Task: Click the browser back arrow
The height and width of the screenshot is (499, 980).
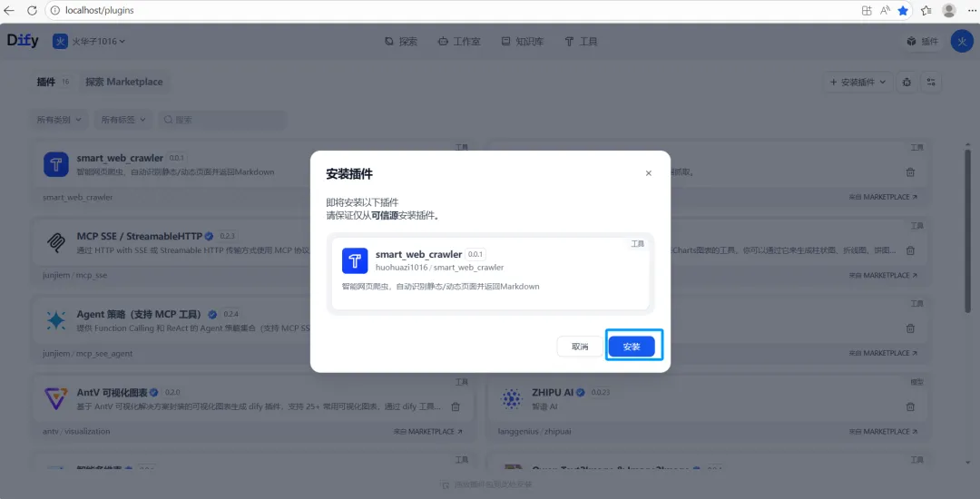Action: (9, 11)
